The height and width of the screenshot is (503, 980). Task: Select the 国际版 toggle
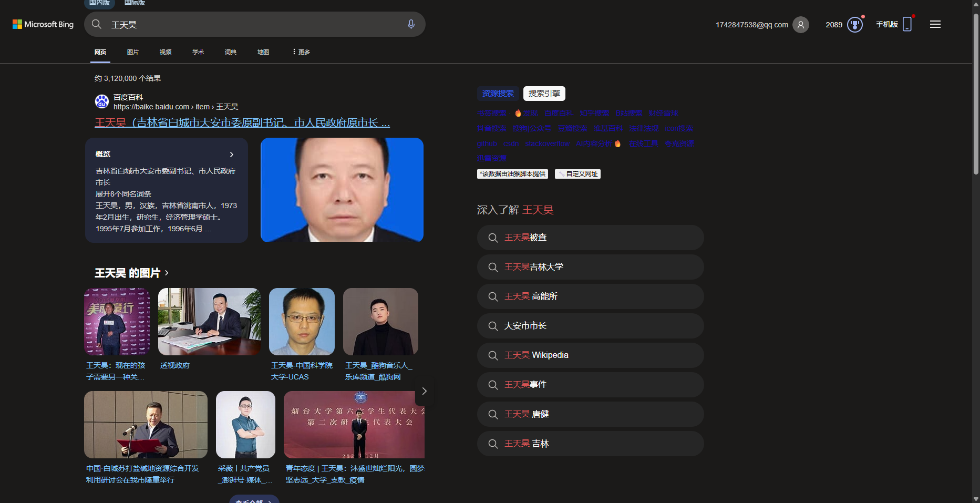coord(135,3)
